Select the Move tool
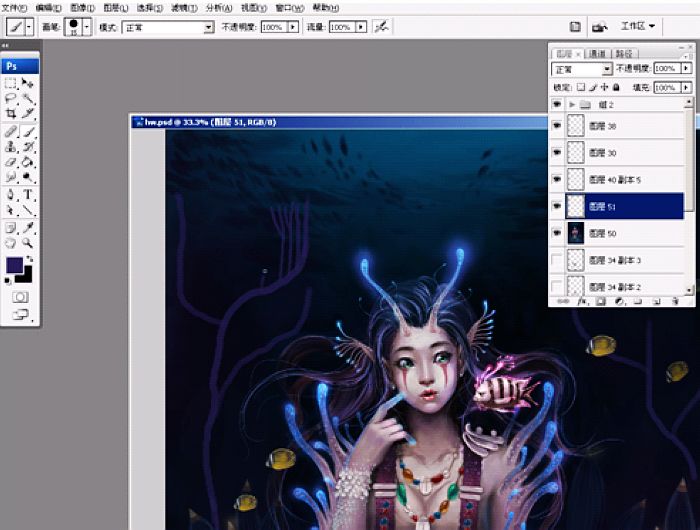This screenshot has width=700, height=530. [x=28, y=83]
